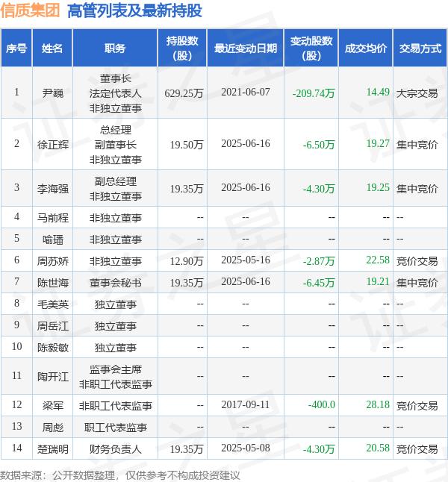Click the 成交均价 column header

click(x=366, y=48)
